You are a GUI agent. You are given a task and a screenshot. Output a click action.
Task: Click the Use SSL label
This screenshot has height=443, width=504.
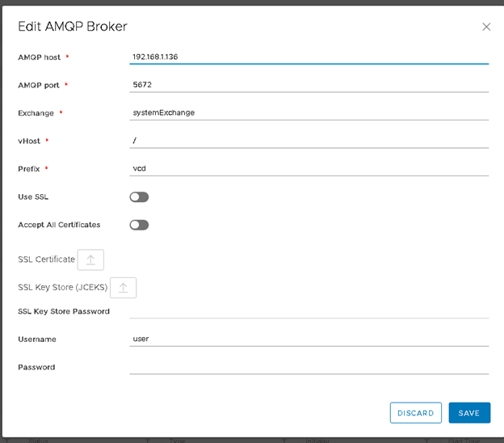click(x=33, y=197)
